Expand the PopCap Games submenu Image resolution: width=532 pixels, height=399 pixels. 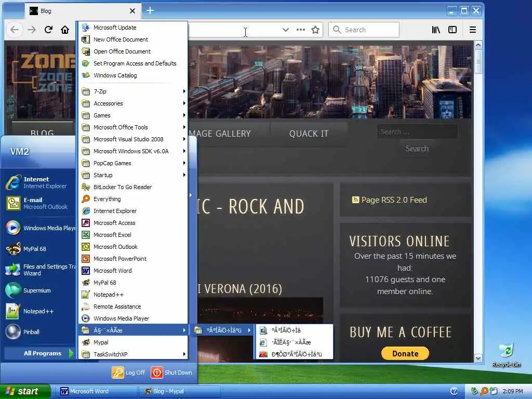click(x=134, y=163)
